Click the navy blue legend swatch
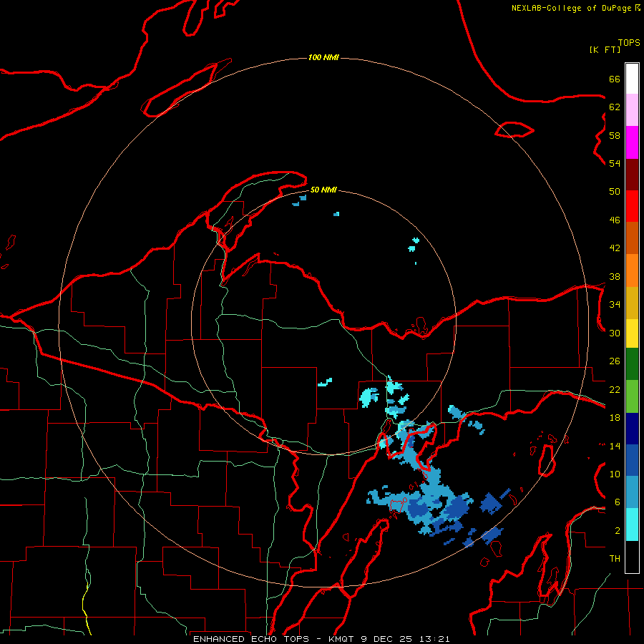 [632, 429]
